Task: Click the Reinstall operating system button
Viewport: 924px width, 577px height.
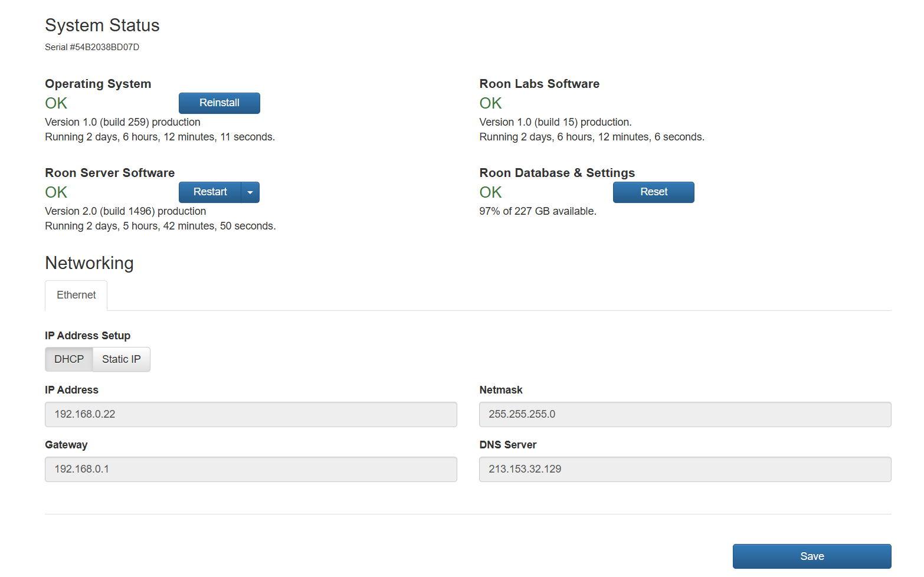Action: [219, 103]
